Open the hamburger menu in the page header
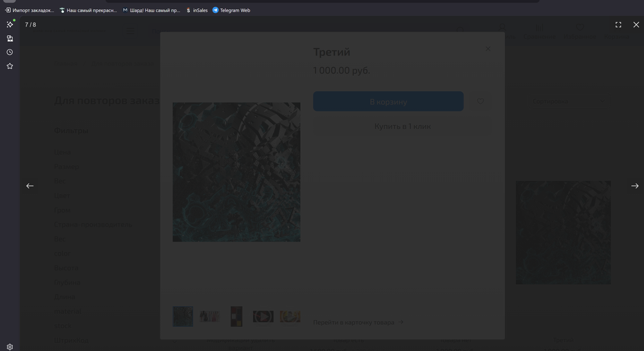 131,31
